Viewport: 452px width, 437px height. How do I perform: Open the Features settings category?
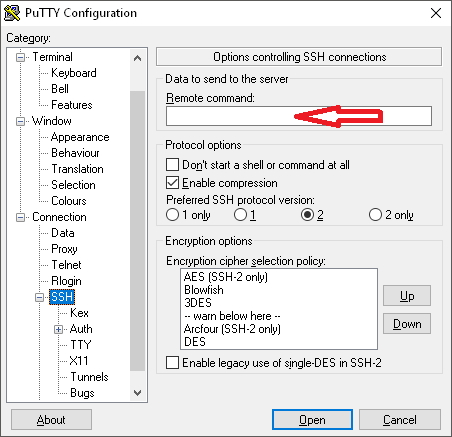tap(72, 105)
